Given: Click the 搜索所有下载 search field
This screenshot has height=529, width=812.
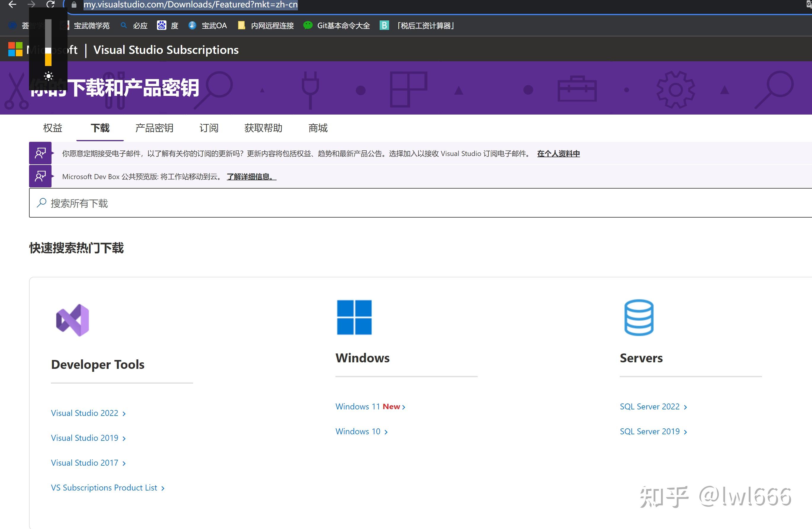Looking at the screenshot, I should point(205,202).
